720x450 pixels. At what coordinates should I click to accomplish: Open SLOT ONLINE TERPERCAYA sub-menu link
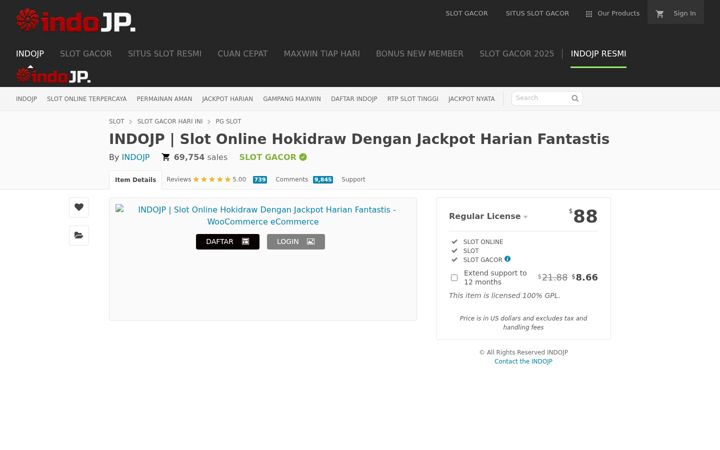[86, 99]
